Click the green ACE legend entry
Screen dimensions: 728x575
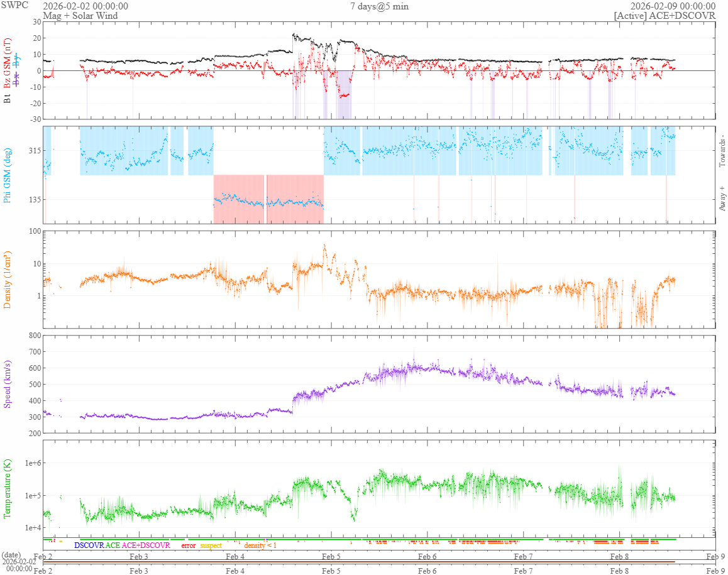(113, 545)
